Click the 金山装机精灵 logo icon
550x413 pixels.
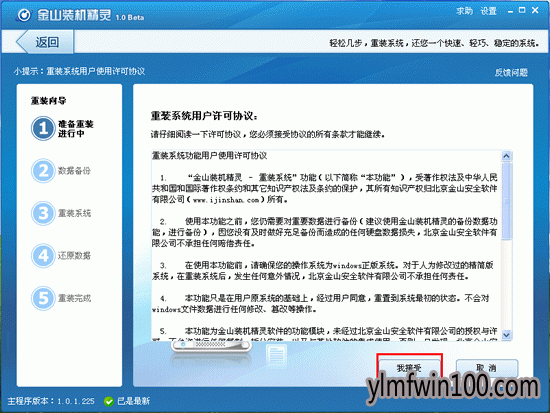[24, 15]
